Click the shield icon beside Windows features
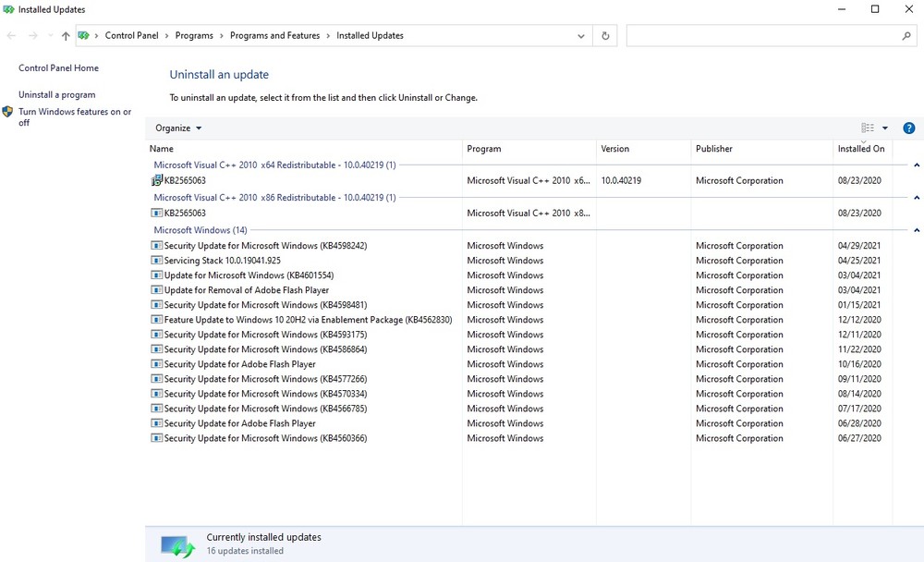924x562 pixels. pos(7,112)
